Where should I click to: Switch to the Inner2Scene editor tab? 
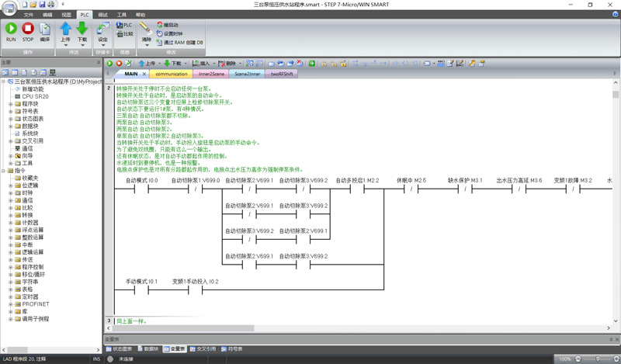coord(211,74)
